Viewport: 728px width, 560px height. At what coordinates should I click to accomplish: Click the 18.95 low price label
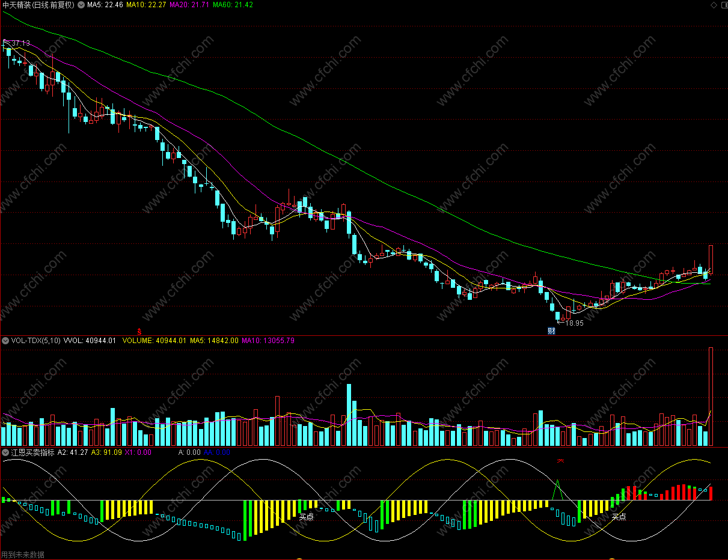coord(574,323)
